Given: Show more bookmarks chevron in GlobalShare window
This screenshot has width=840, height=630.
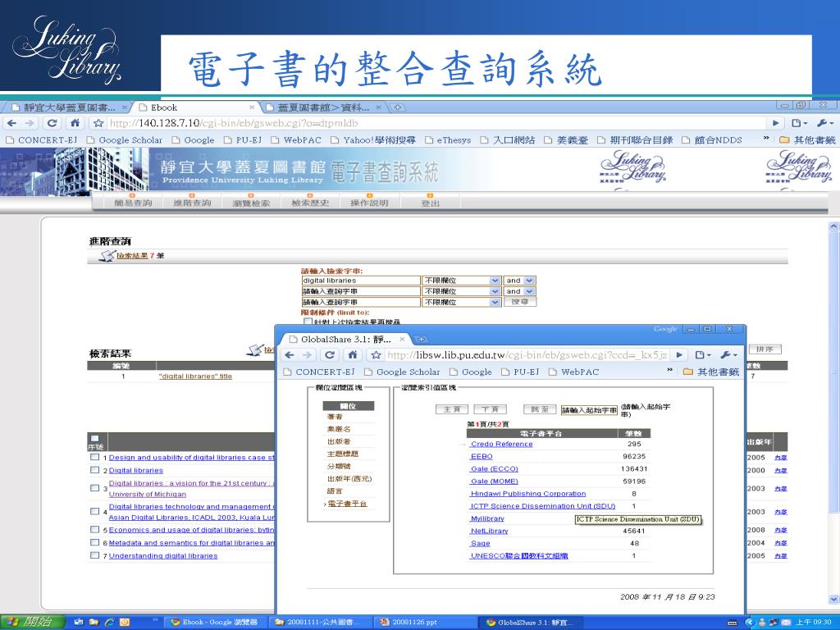Looking at the screenshot, I should click(669, 371).
